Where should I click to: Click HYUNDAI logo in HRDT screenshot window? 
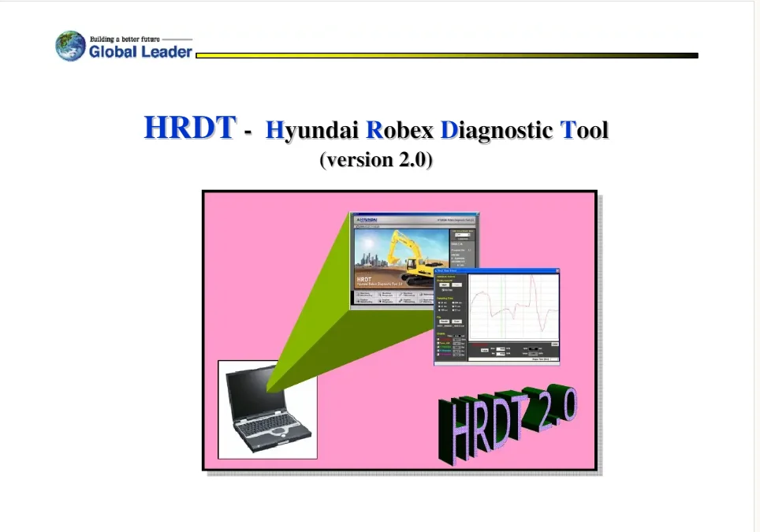tap(367, 220)
